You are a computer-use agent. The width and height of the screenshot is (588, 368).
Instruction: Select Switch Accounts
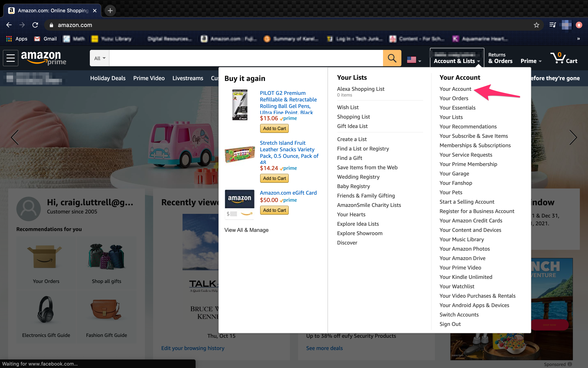[459, 314]
